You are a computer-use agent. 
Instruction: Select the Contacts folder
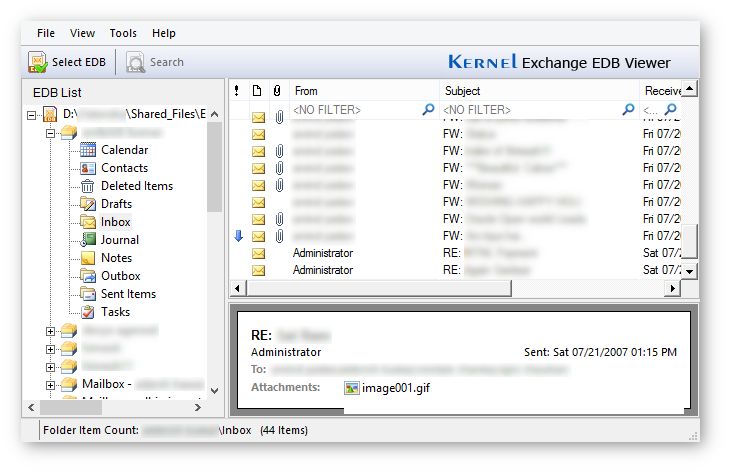tap(125, 168)
